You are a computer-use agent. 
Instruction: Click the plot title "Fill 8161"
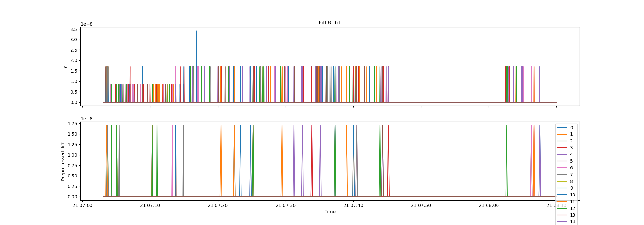[330, 23]
